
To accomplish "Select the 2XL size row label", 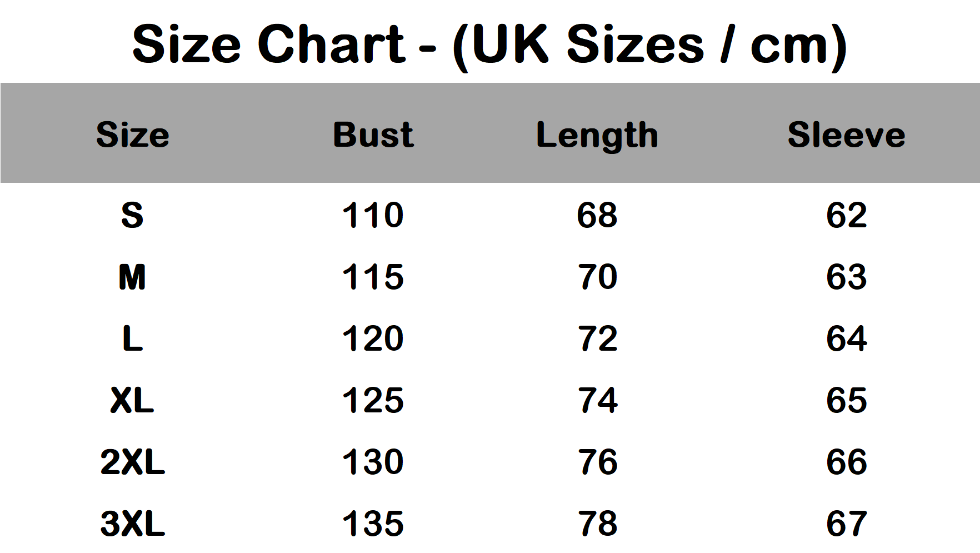I will (x=133, y=462).
